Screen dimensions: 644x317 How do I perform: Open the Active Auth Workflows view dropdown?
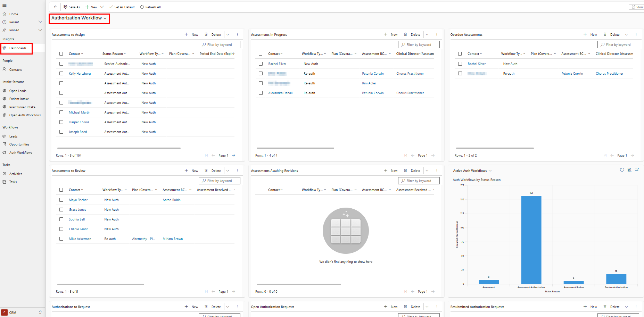click(490, 171)
